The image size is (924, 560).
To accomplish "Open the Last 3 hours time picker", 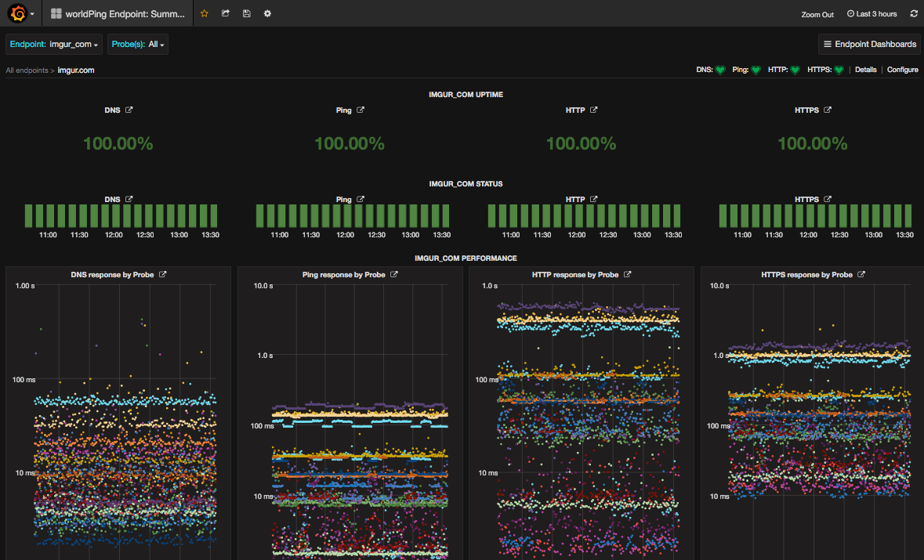I will (872, 13).
